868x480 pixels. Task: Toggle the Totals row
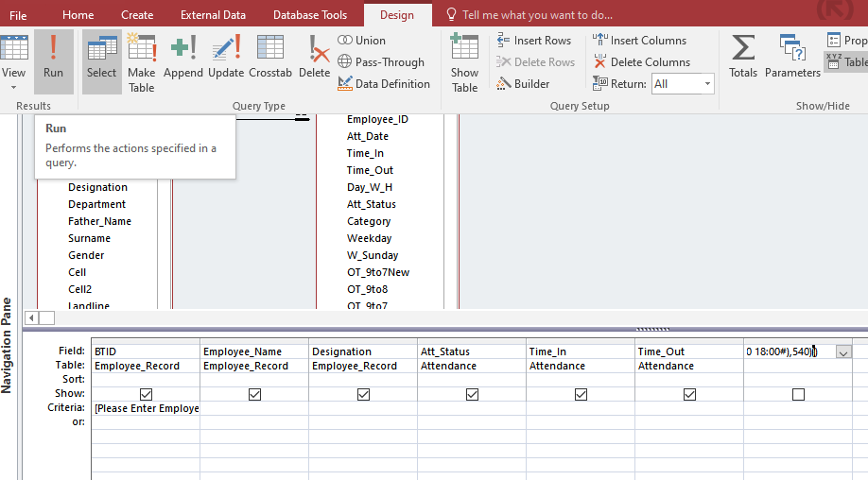[x=743, y=56]
